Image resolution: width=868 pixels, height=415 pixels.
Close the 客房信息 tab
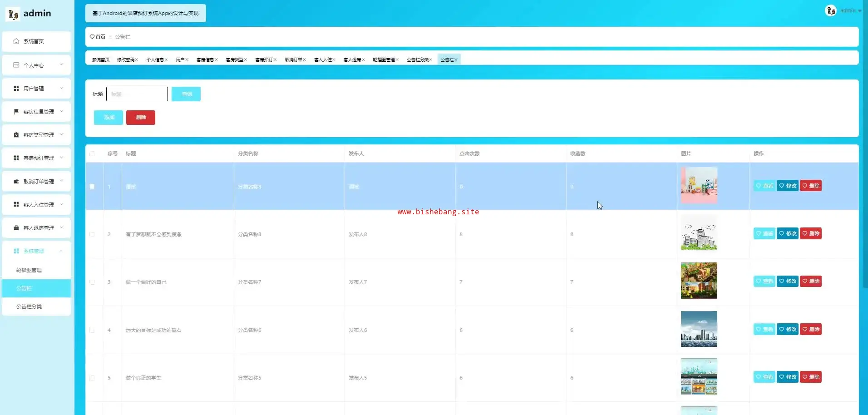point(216,60)
